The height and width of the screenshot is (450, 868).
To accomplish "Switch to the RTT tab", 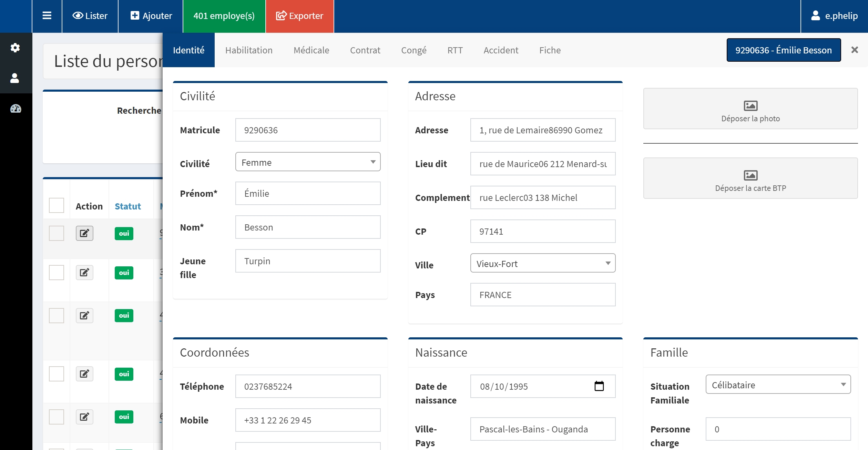I will tap(455, 50).
